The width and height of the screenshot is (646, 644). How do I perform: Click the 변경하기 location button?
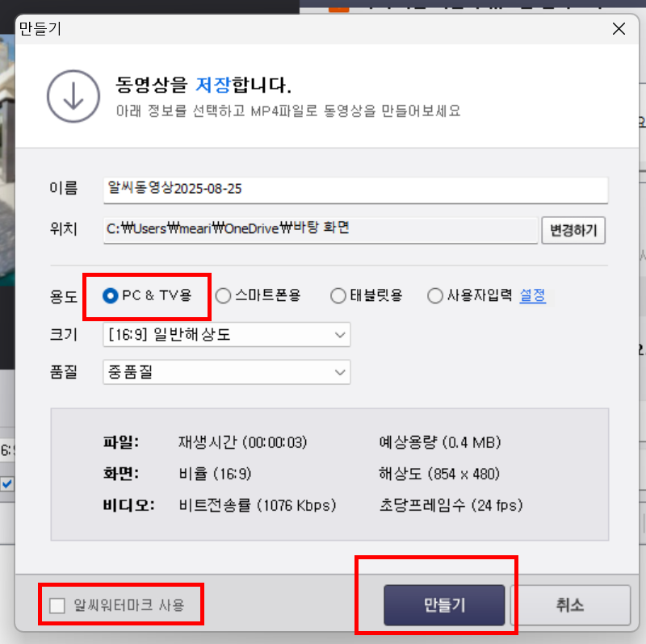pos(573,230)
